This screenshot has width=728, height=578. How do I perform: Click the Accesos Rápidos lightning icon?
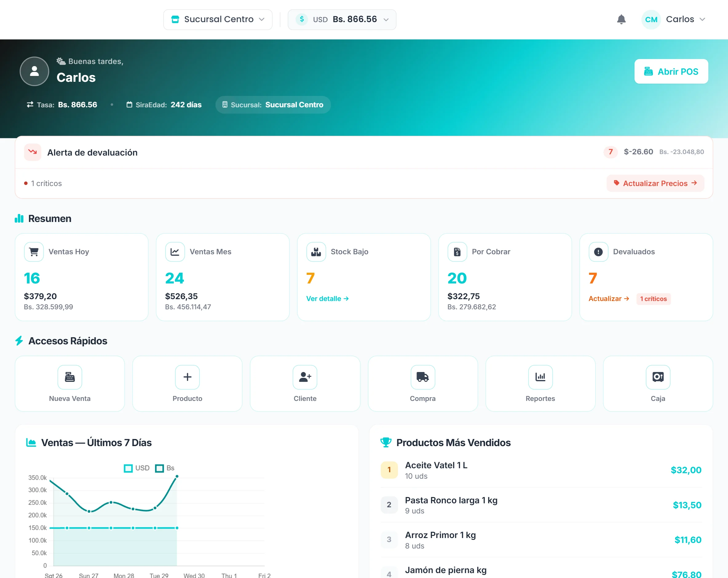tap(19, 341)
